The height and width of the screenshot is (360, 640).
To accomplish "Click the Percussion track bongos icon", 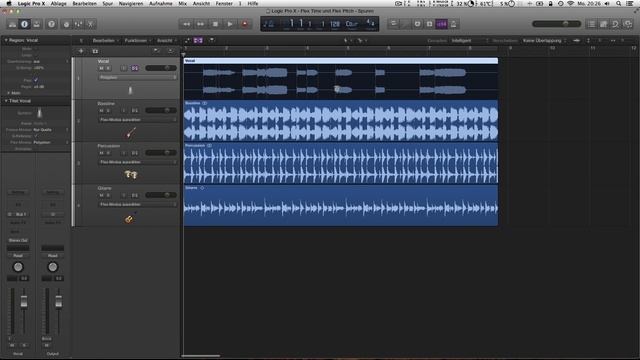I will (x=131, y=175).
